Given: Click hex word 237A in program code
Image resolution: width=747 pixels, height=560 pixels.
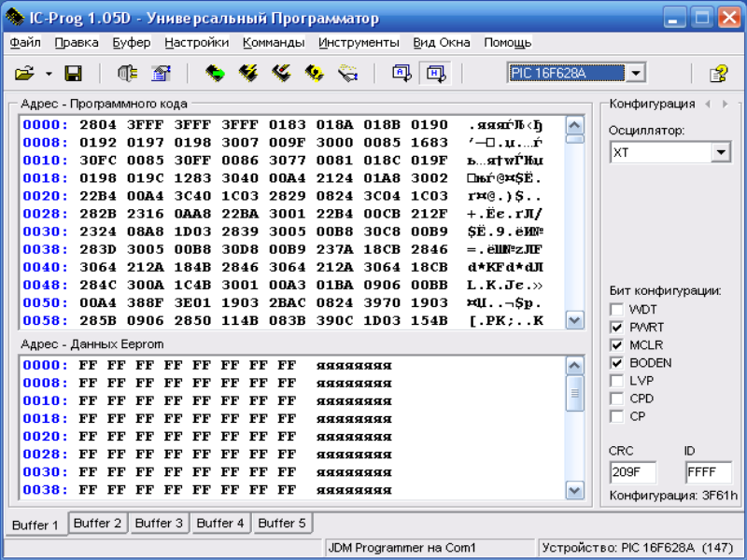Looking at the screenshot, I should pos(334,249).
